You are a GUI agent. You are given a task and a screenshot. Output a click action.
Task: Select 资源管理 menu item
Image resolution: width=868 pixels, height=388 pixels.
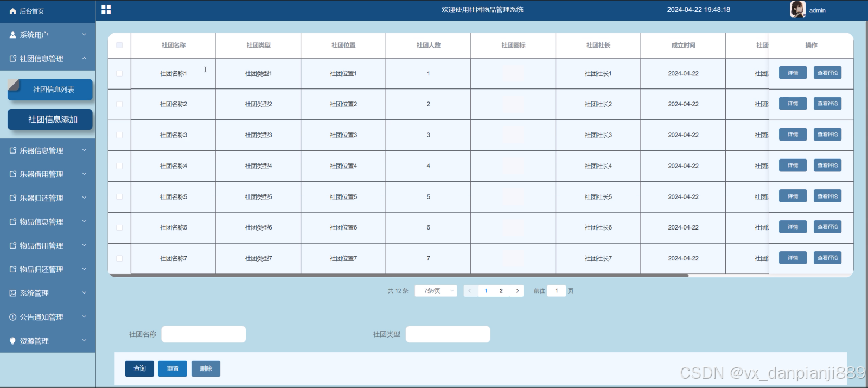pyautogui.click(x=48, y=341)
